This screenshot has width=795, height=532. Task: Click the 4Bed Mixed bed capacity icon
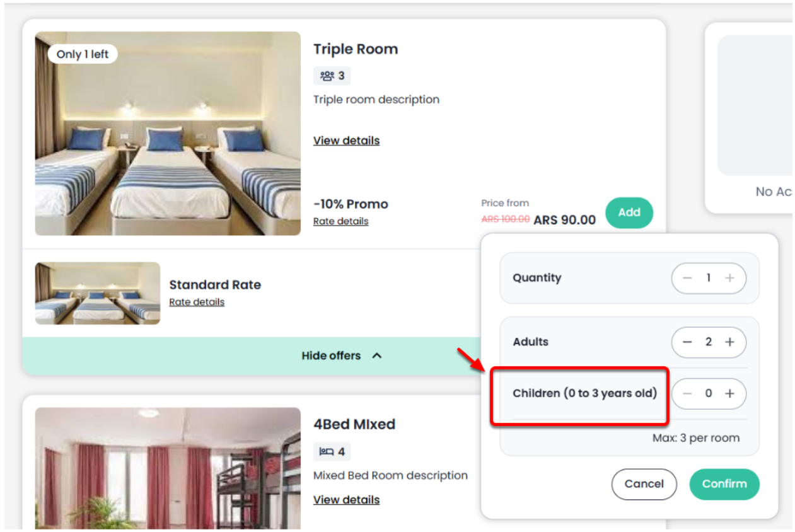(327, 452)
